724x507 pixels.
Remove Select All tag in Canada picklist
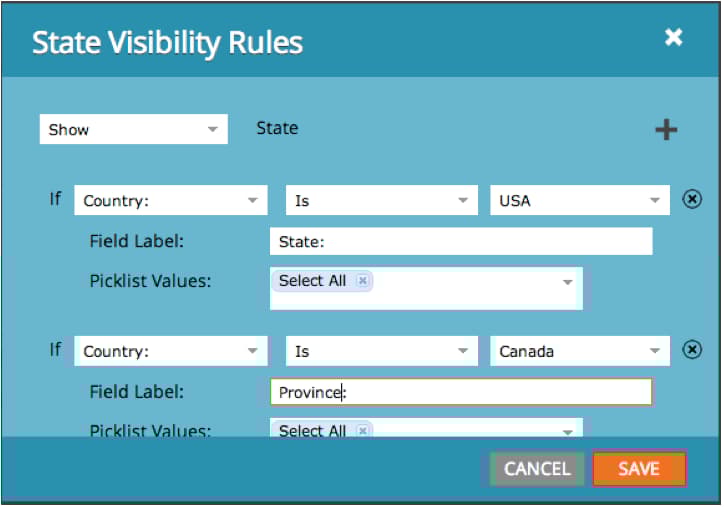click(x=362, y=430)
